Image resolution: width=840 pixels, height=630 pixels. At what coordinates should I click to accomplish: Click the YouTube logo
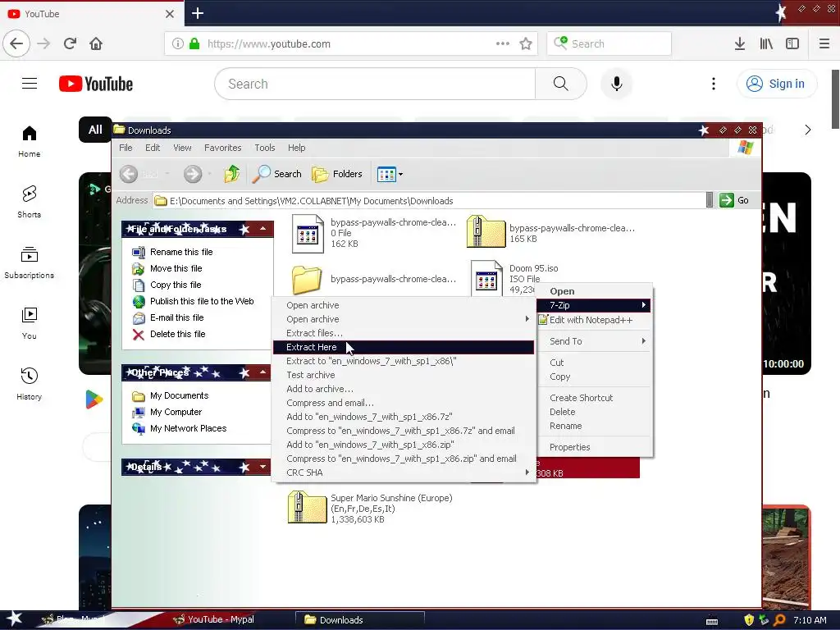click(96, 84)
